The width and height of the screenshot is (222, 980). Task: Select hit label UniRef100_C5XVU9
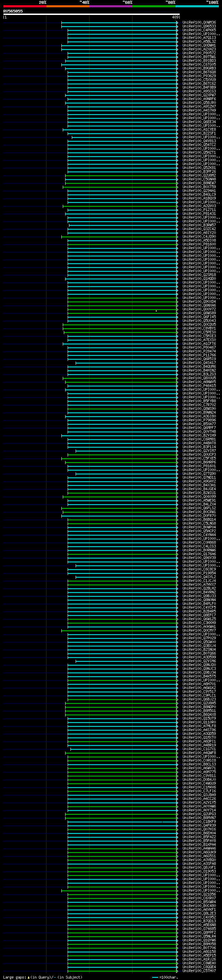(199, 80)
